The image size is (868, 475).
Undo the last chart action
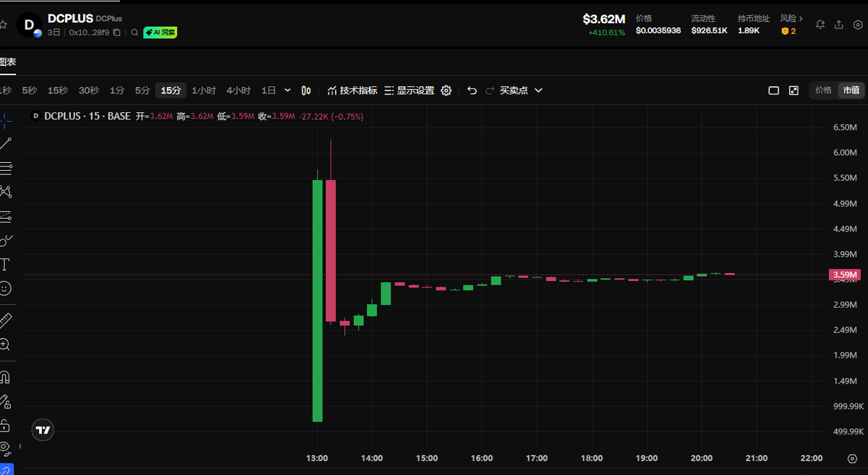point(472,91)
